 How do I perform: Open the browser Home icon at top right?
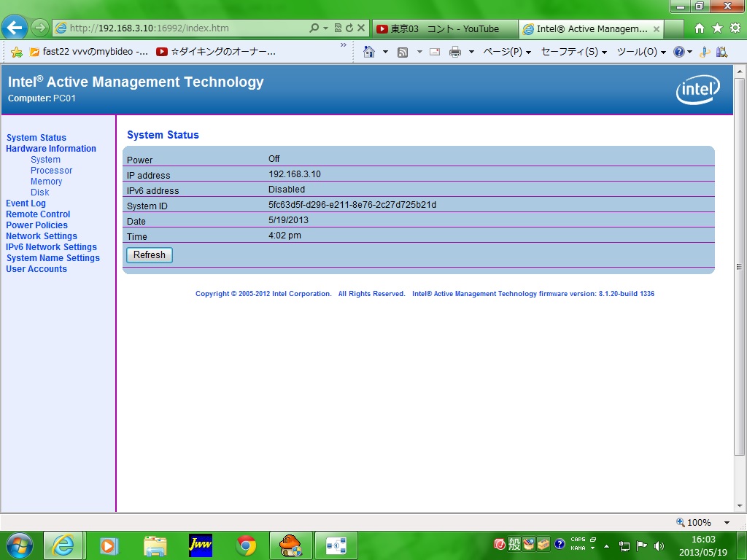coord(700,28)
